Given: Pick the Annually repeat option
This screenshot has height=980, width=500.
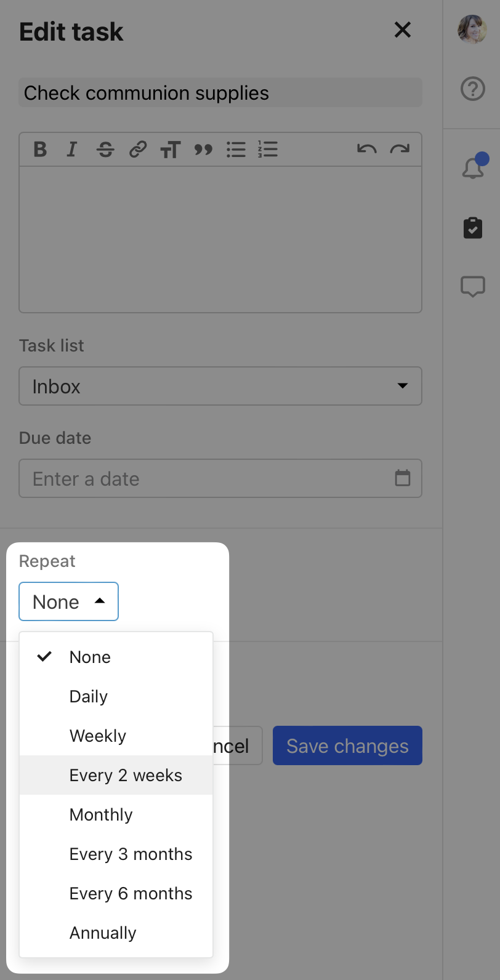Looking at the screenshot, I should [103, 933].
